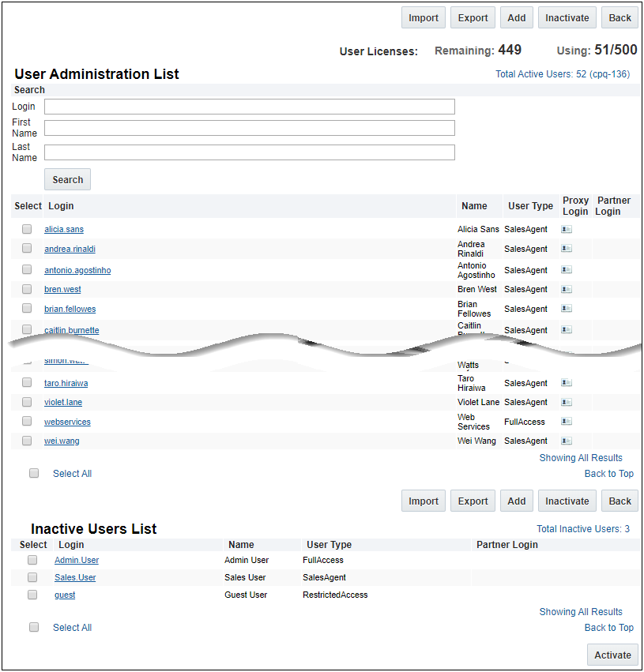Image resolution: width=644 pixels, height=672 pixels.
Task: Click the Search button
Action: [68, 179]
